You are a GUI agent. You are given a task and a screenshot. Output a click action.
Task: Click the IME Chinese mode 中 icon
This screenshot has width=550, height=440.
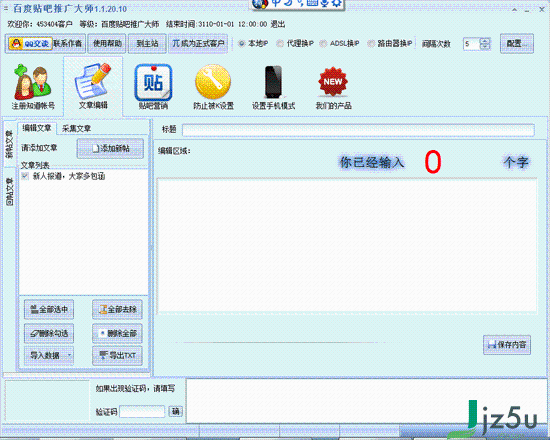[276, 3]
